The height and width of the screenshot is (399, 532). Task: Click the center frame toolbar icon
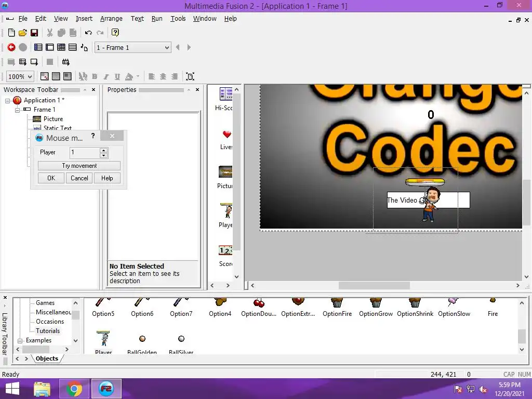(x=190, y=76)
